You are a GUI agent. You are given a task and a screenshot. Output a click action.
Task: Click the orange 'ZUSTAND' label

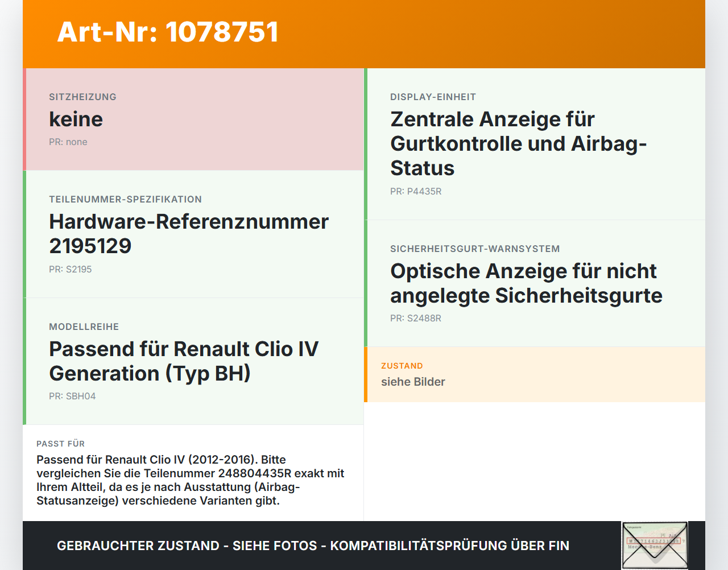pyautogui.click(x=402, y=366)
